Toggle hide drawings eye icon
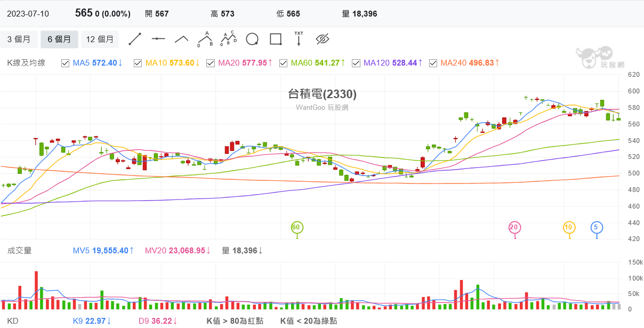Image resolution: width=644 pixels, height=328 pixels. pos(323,39)
